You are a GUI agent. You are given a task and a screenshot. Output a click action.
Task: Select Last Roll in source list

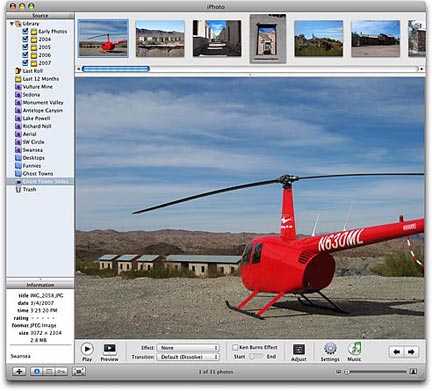click(33, 71)
